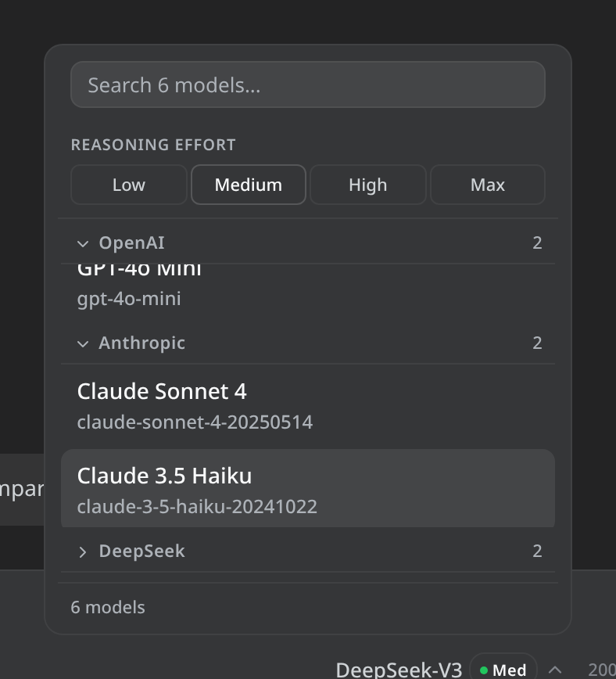Click the Med reasoning badge
This screenshot has width=616, height=679.
503,667
